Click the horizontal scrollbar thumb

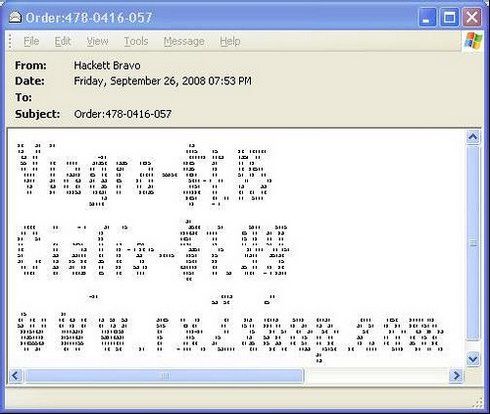pos(165,376)
